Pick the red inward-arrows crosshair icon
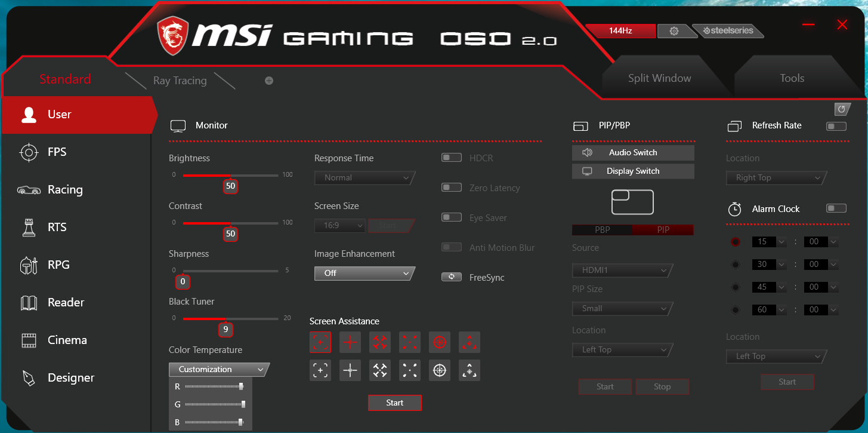Image resolution: width=868 pixels, height=433 pixels. pos(380,342)
